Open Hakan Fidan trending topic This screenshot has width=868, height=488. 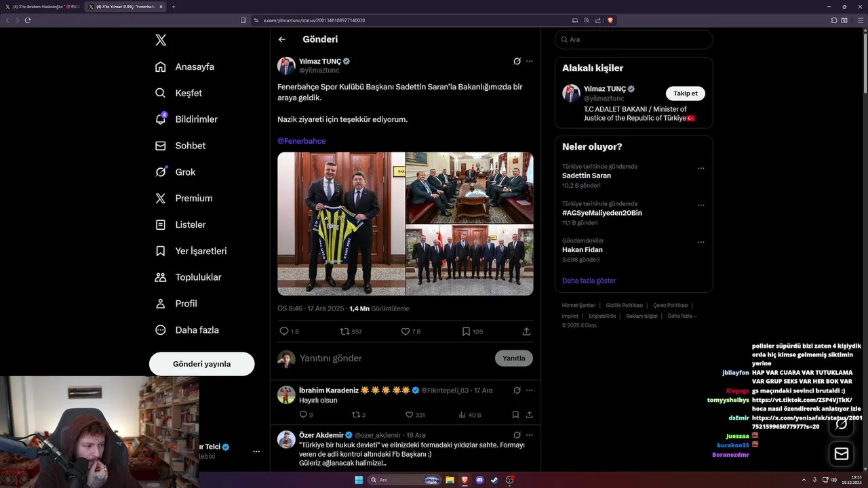pos(583,250)
